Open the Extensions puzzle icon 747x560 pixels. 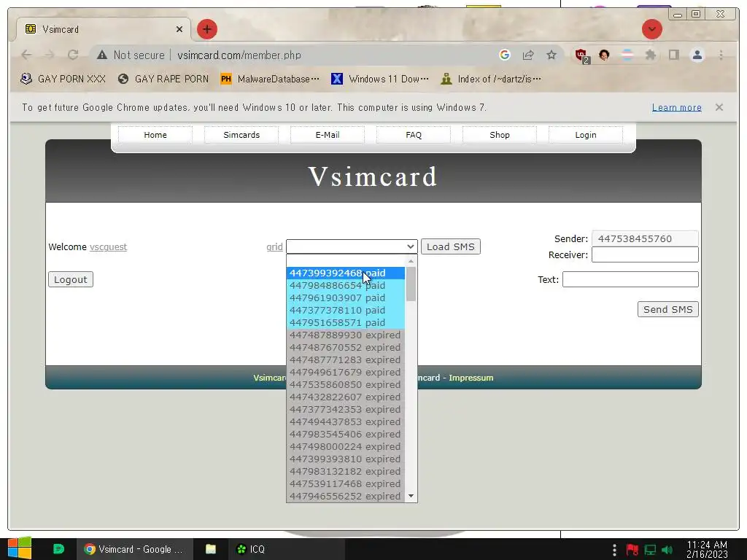click(x=650, y=55)
